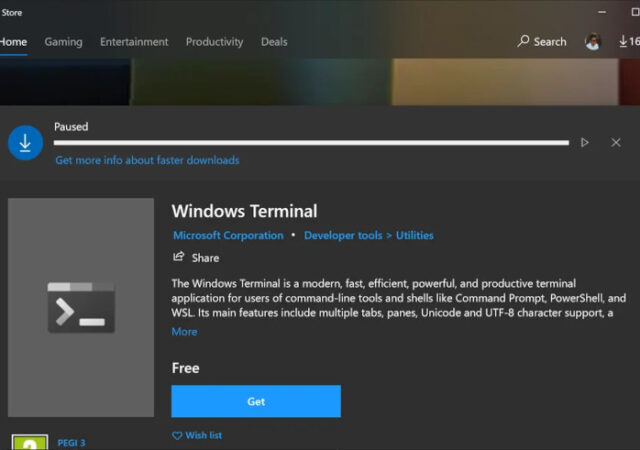Minimize the Store window
640x450 pixels.
tap(602, 12)
